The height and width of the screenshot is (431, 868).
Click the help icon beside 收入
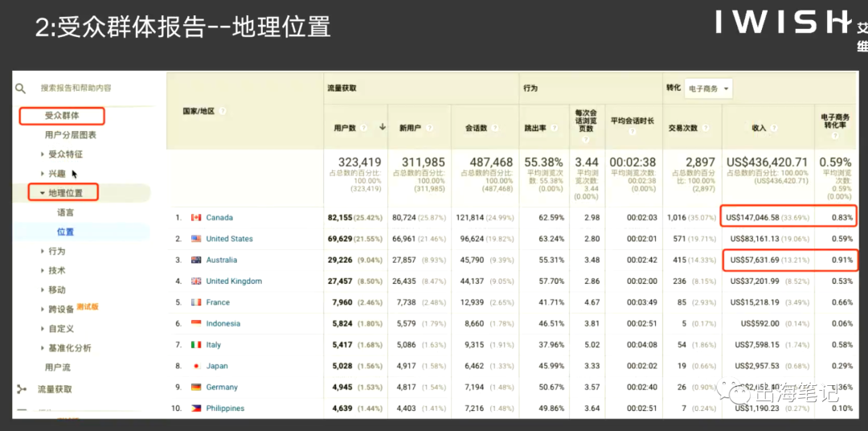tap(774, 128)
